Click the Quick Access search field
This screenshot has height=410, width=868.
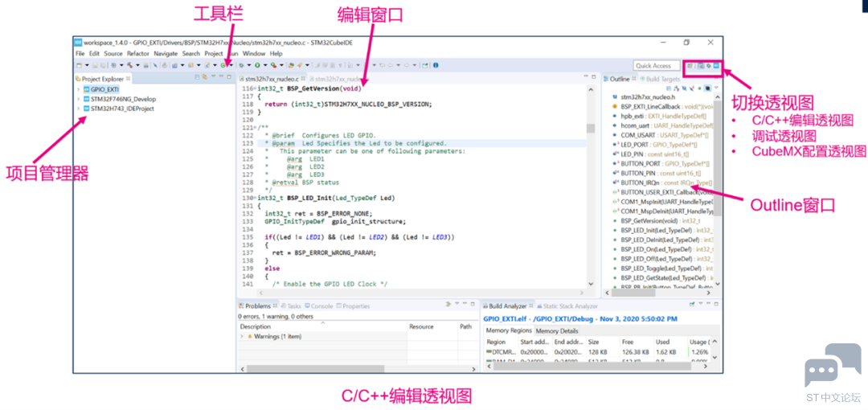coord(656,66)
